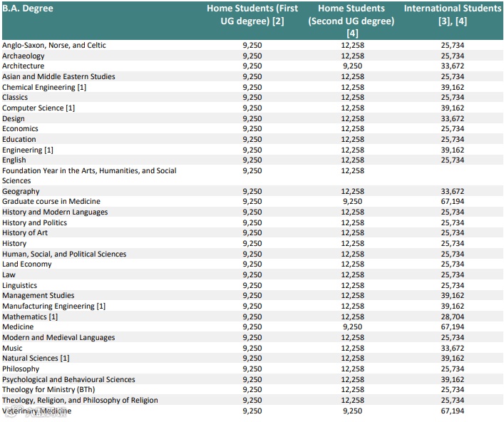
Task: Click second-degree 9,250 in Veterinary Medicine row
Action: click(x=353, y=411)
